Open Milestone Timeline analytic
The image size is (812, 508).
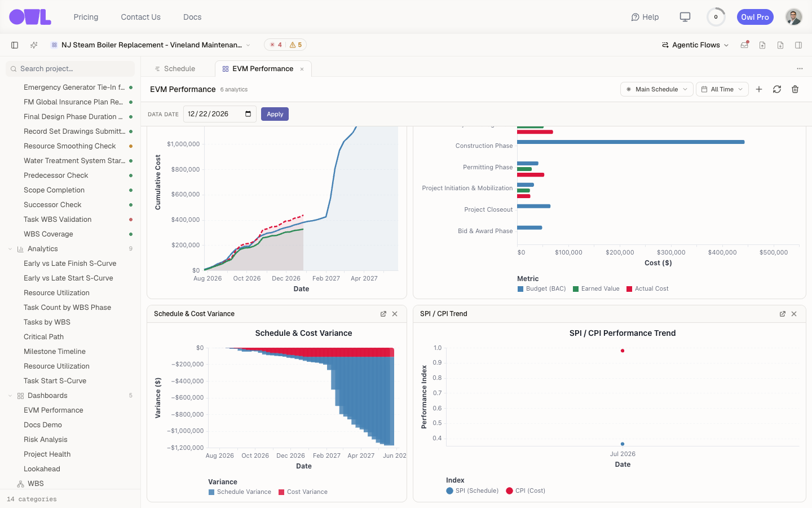(55, 352)
